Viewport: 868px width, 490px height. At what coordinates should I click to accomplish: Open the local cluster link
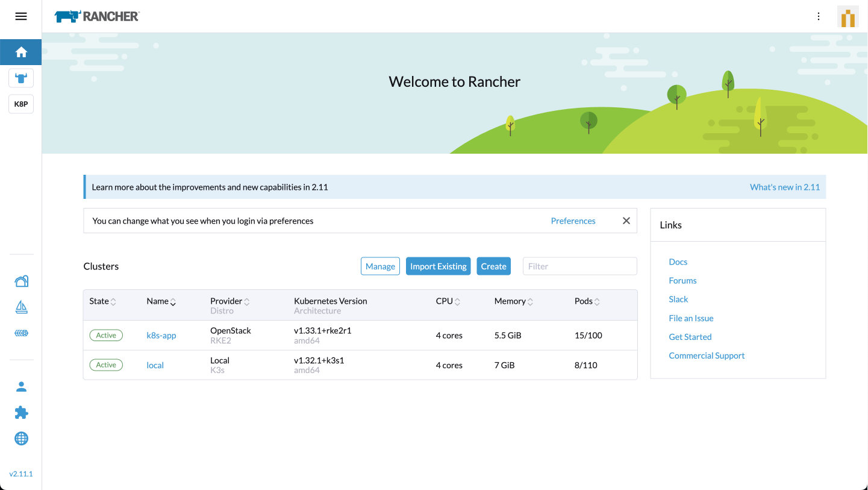tap(155, 365)
